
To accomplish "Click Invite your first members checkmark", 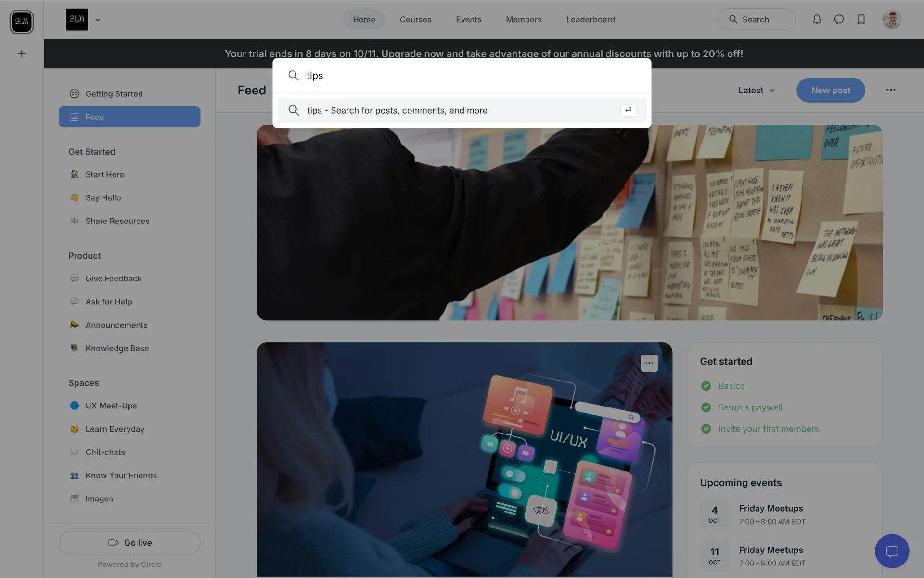I will pyautogui.click(x=706, y=429).
